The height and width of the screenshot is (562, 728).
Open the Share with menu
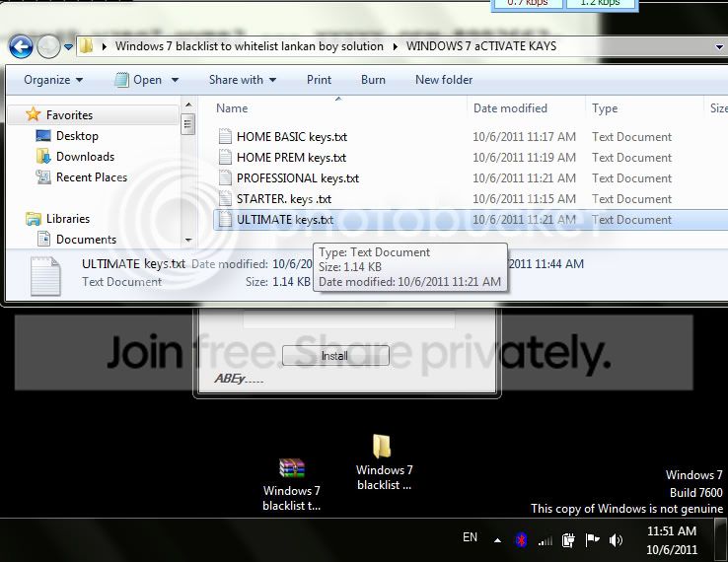(243, 80)
